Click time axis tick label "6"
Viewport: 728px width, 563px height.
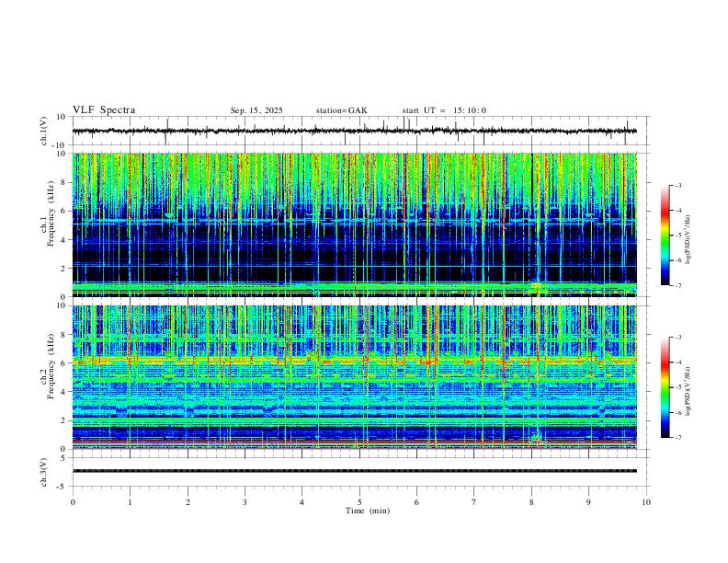point(417,502)
